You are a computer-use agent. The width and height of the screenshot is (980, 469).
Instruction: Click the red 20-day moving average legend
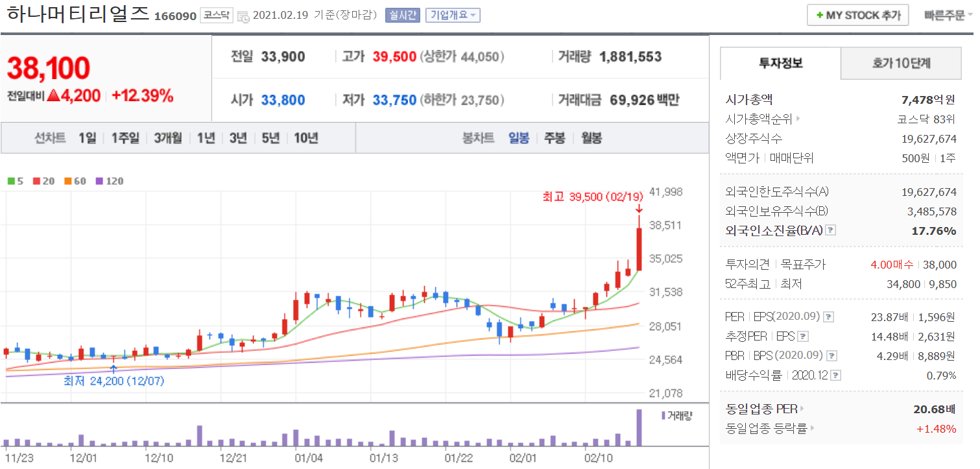[x=43, y=181]
